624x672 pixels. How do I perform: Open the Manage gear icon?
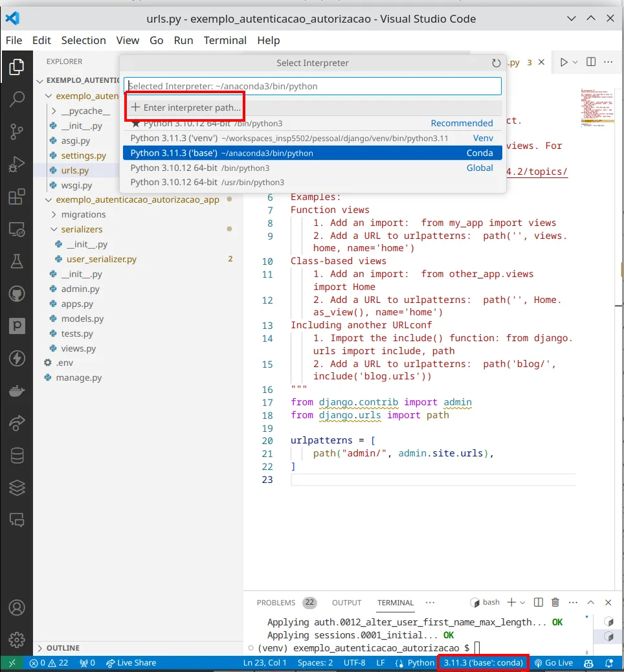pyautogui.click(x=17, y=640)
